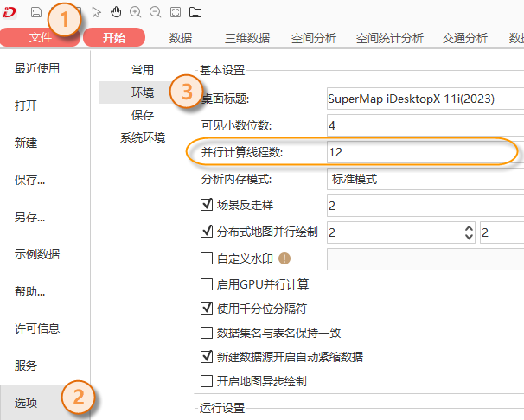This screenshot has width=524, height=420.
Task: Click the full extent view icon
Action: point(176,12)
